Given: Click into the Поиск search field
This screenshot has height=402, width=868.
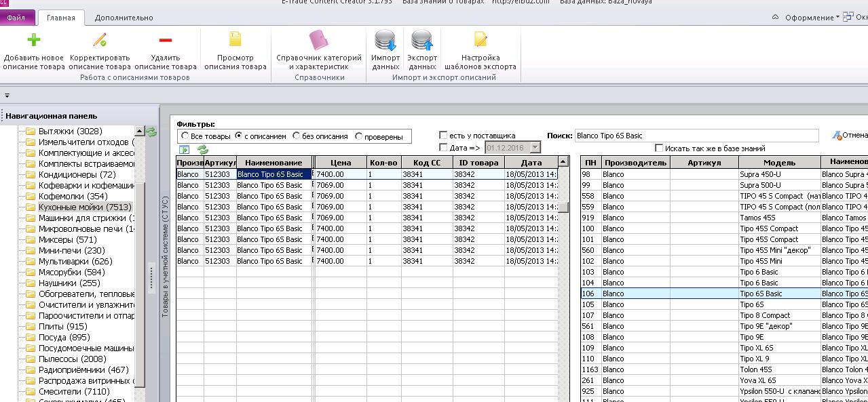Looking at the screenshot, I should [x=696, y=136].
